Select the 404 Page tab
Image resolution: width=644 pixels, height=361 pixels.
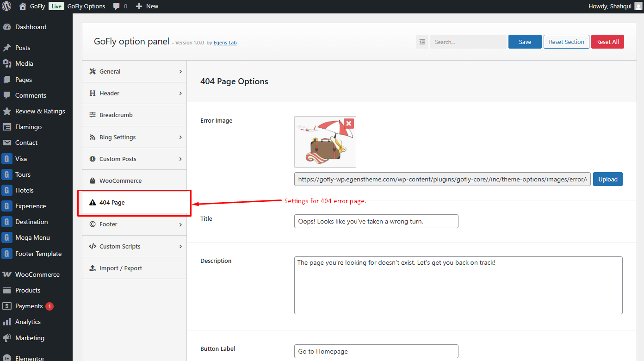tap(135, 202)
